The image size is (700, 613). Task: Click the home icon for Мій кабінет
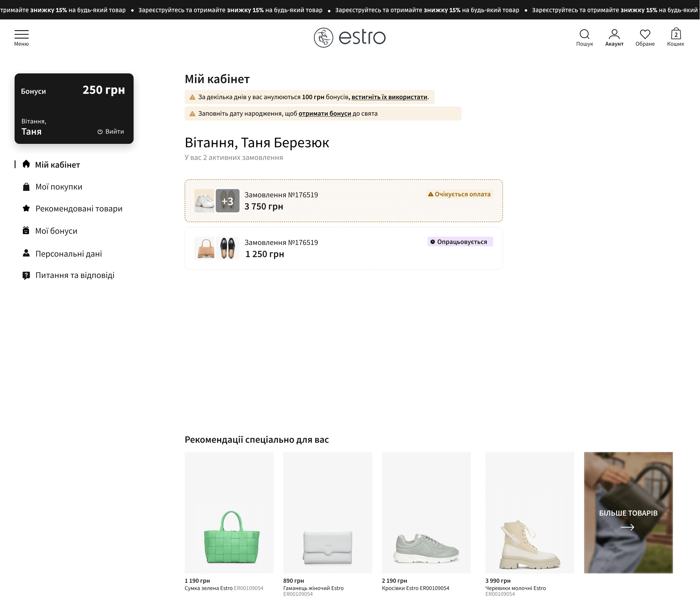(26, 164)
